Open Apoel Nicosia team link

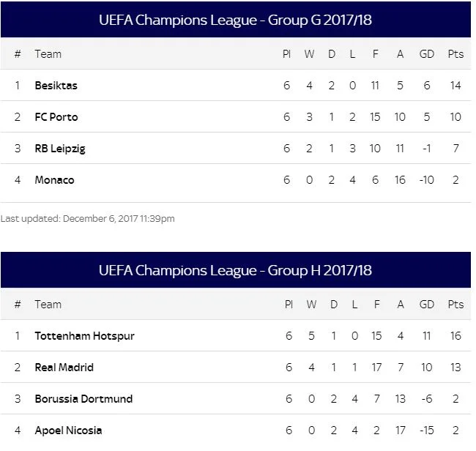pos(68,430)
